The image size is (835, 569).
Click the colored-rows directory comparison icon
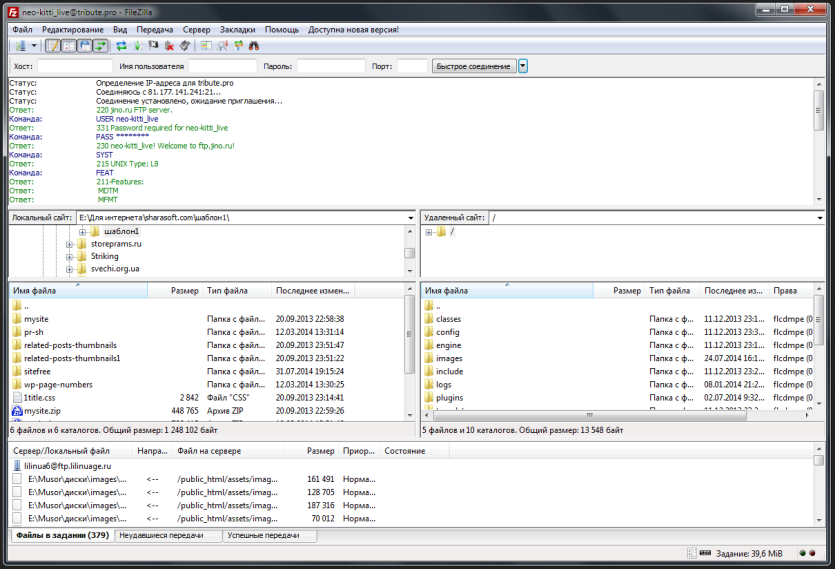coord(206,46)
